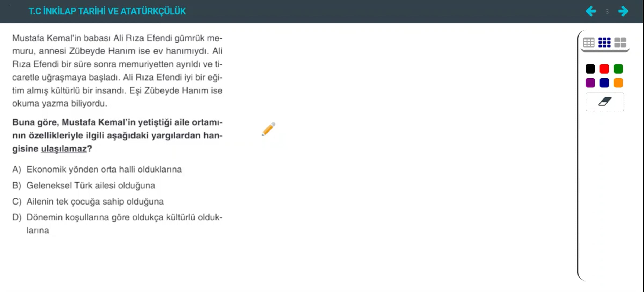Choose answer A about Ekonomik yönden orta halli

tap(104, 170)
